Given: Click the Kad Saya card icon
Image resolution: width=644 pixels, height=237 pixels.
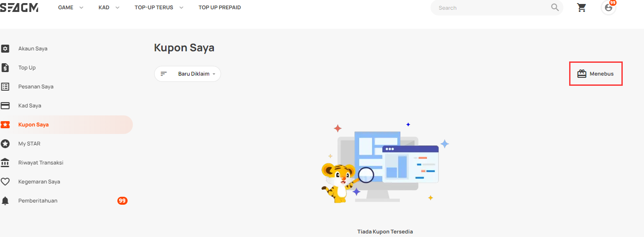Looking at the screenshot, I should [x=5, y=106].
